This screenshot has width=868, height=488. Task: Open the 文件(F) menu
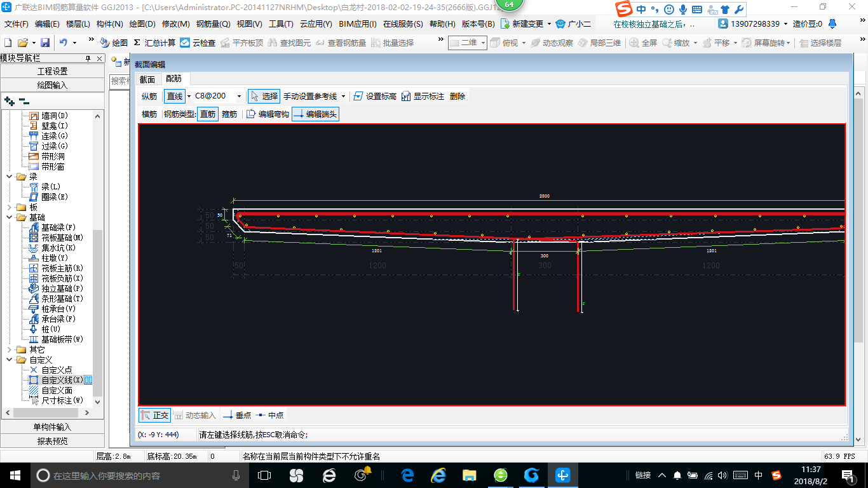pyautogui.click(x=17, y=24)
